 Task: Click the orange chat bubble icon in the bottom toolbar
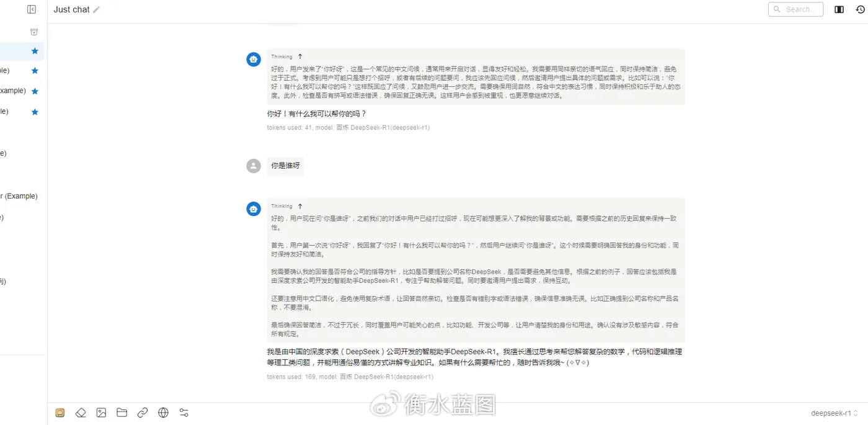click(60, 413)
